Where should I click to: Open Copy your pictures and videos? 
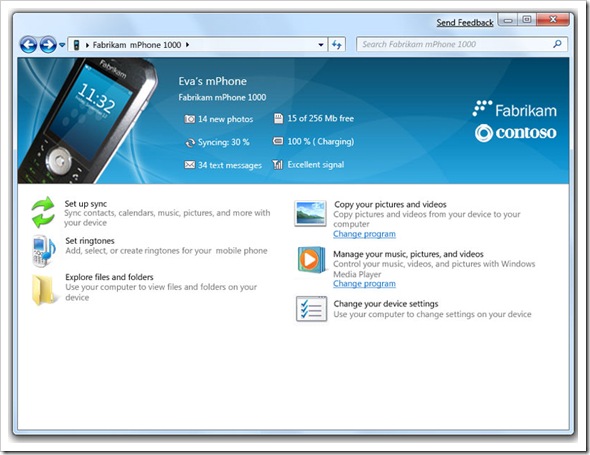click(390, 204)
